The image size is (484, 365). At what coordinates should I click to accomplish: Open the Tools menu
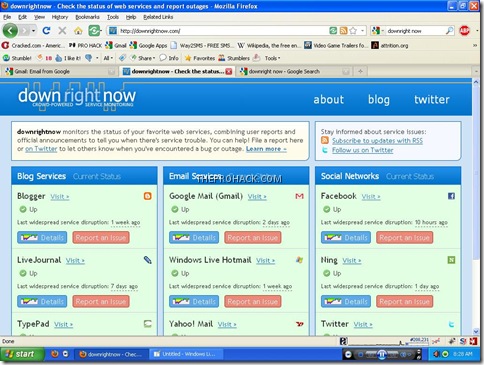(x=113, y=17)
